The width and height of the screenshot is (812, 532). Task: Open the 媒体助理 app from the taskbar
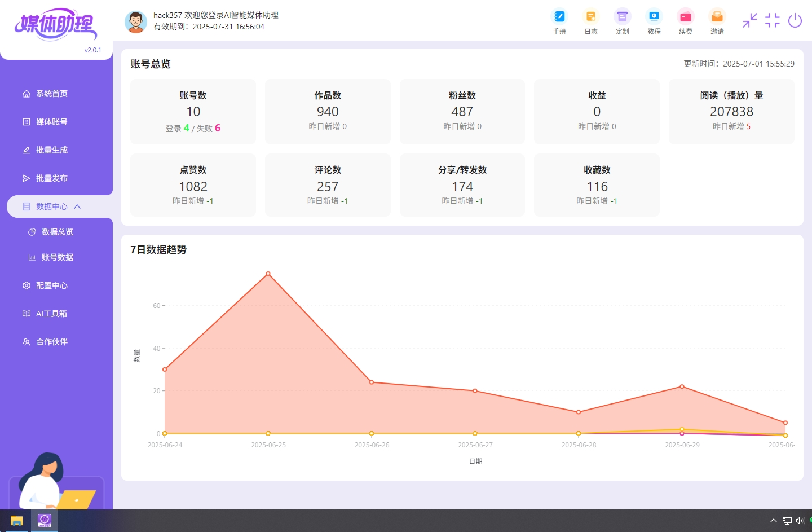44,520
